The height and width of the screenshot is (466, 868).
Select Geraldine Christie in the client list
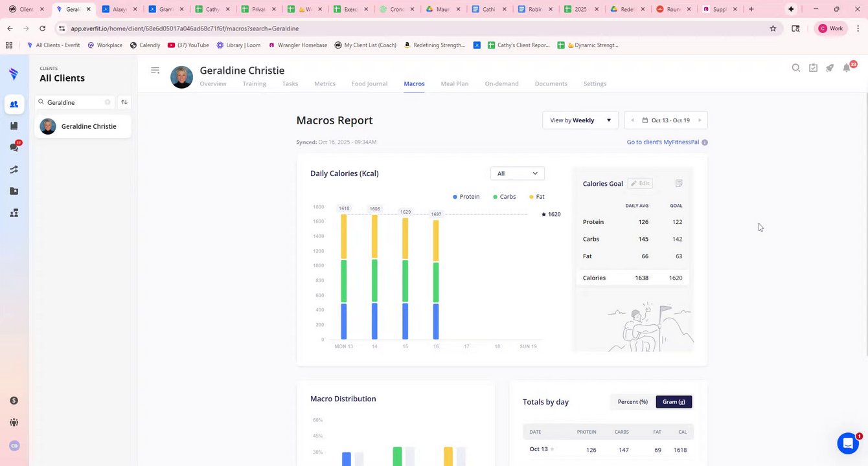[83, 126]
